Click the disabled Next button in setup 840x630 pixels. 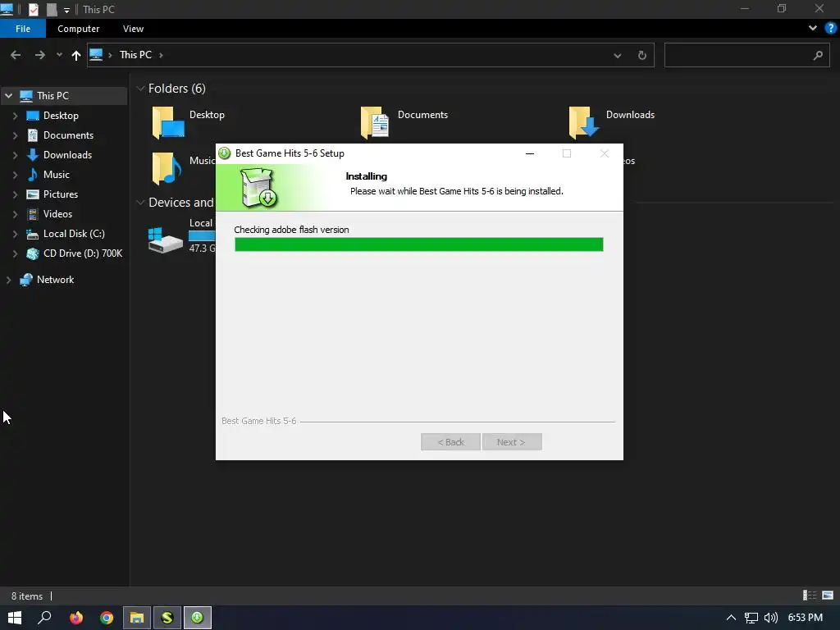tap(512, 442)
